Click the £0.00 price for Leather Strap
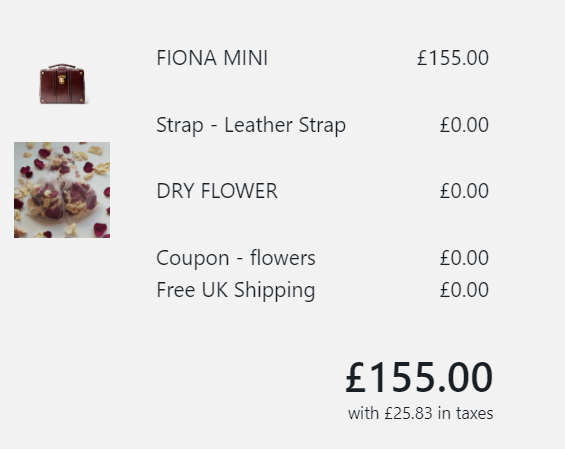This screenshot has width=565, height=449. click(464, 125)
